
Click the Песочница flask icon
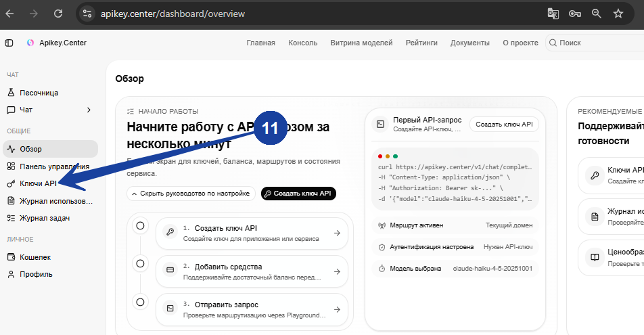(11, 93)
